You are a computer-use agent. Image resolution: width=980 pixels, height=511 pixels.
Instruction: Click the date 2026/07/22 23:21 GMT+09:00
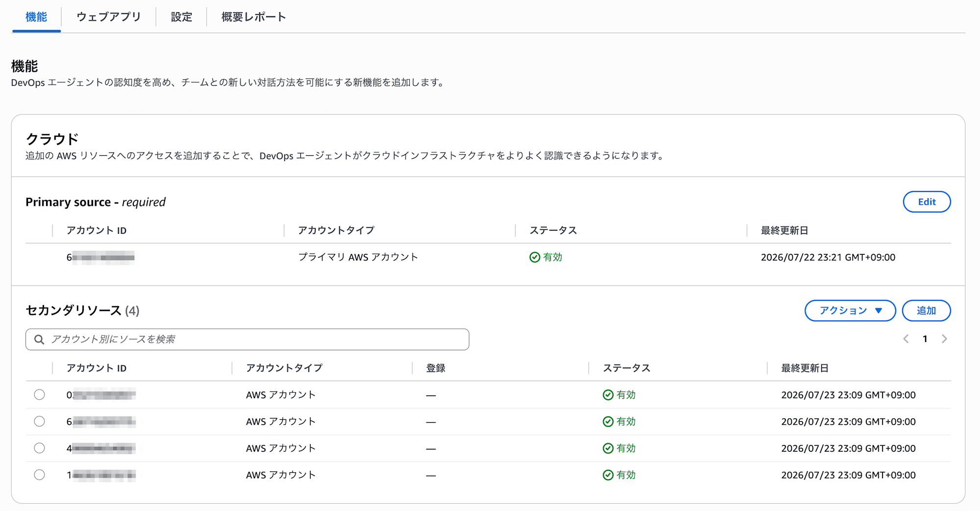coord(828,257)
